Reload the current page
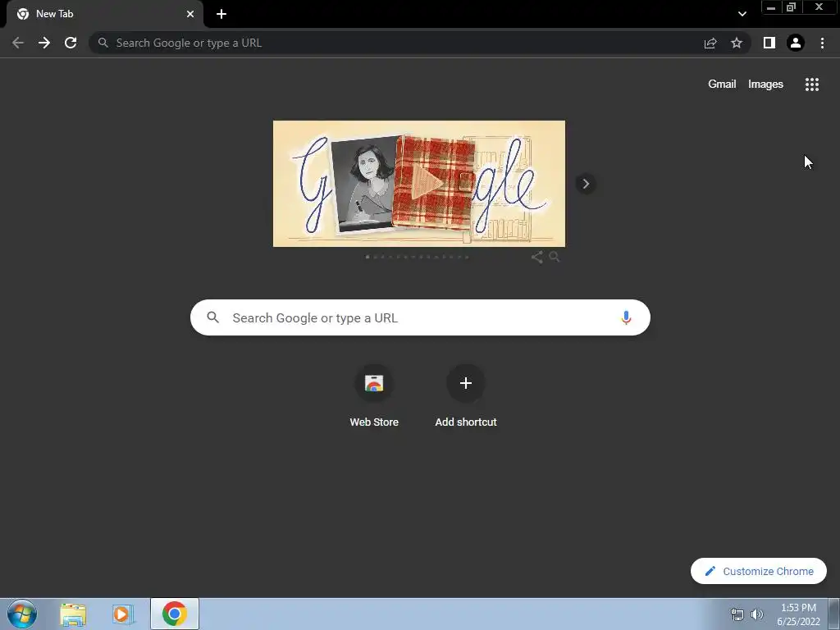This screenshot has height=630, width=840. pos(71,43)
